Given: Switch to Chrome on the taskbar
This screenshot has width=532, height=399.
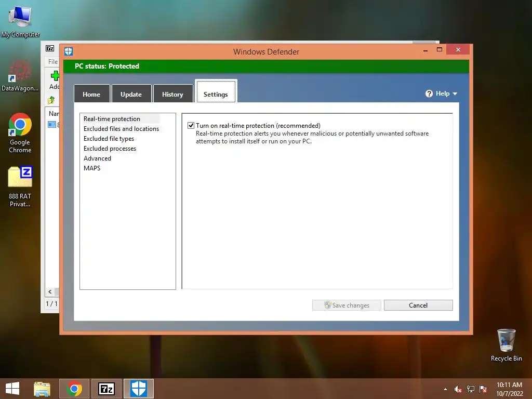Looking at the screenshot, I should pyautogui.click(x=74, y=389).
